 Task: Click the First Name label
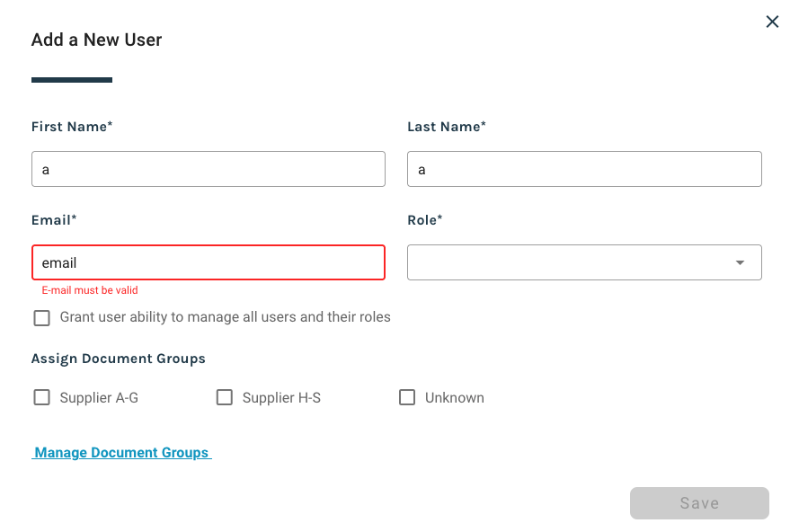(72, 126)
